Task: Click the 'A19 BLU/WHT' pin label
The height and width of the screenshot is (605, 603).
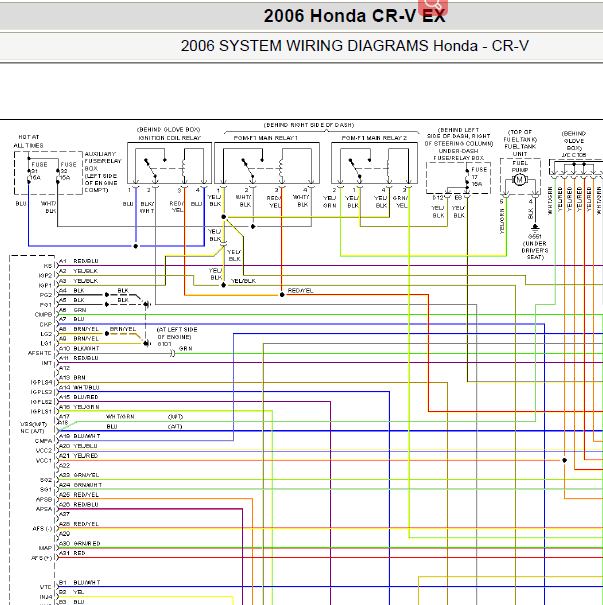Action: coord(79,436)
